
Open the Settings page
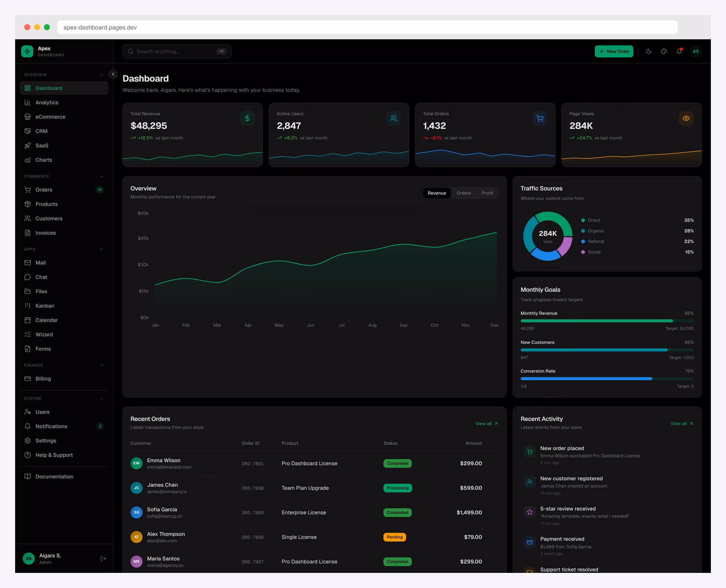point(64,441)
